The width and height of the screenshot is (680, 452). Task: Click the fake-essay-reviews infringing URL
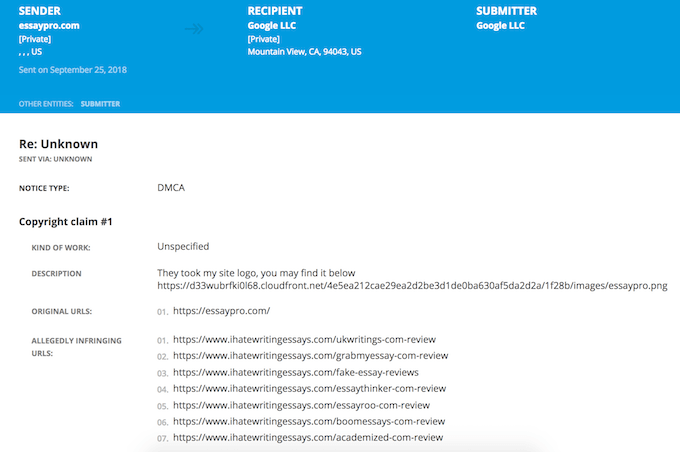tap(296, 372)
